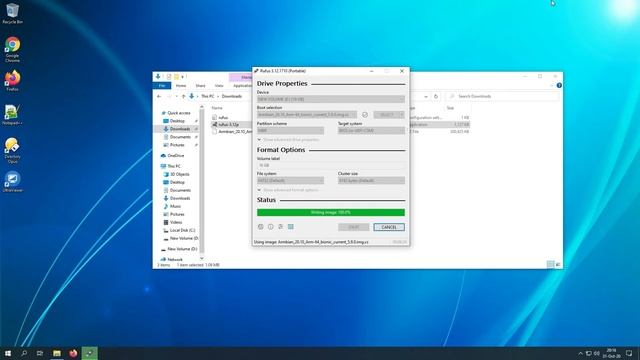Switch Explorer to details view
Screen dimensions: 640x360
pos(550,264)
